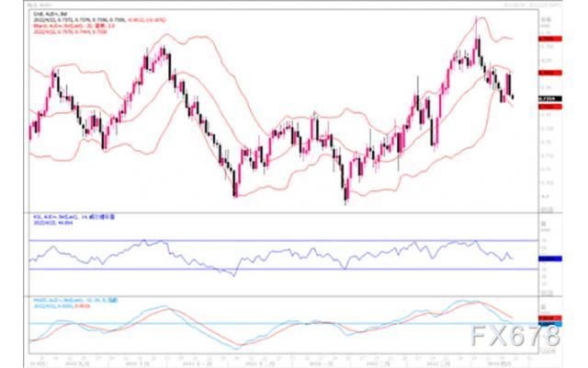
Task: Click the black current price tag on the price axis
Action: (550, 99)
